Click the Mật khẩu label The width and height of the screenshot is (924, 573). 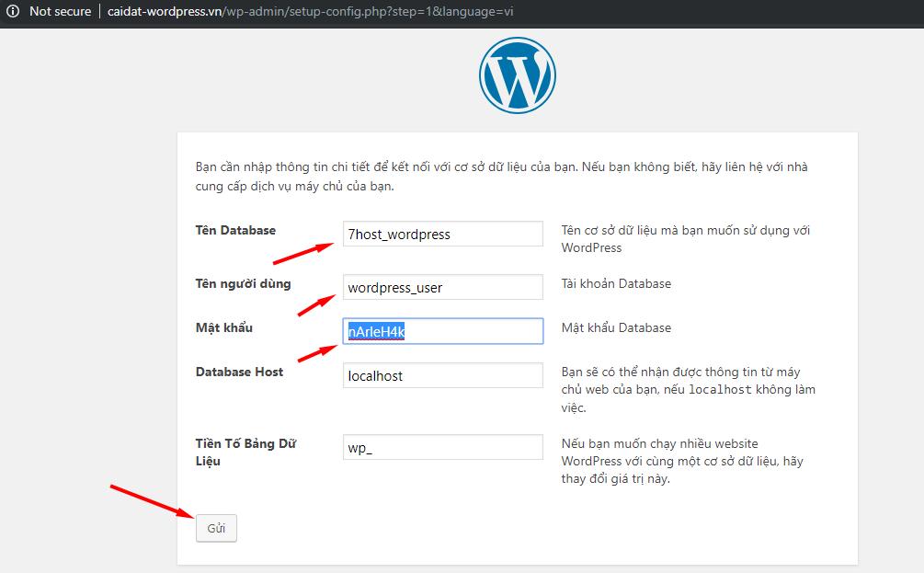[x=224, y=327]
